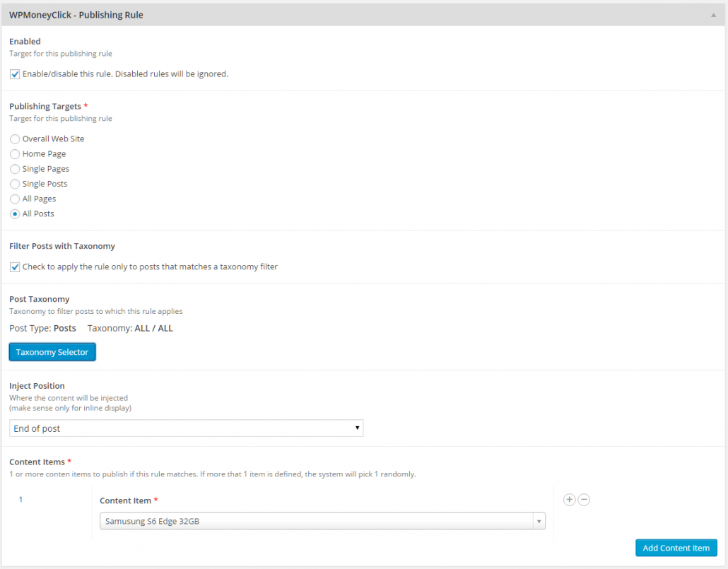Click the minus icon to remove row
Viewport: 728px width, 569px height.
tap(584, 500)
